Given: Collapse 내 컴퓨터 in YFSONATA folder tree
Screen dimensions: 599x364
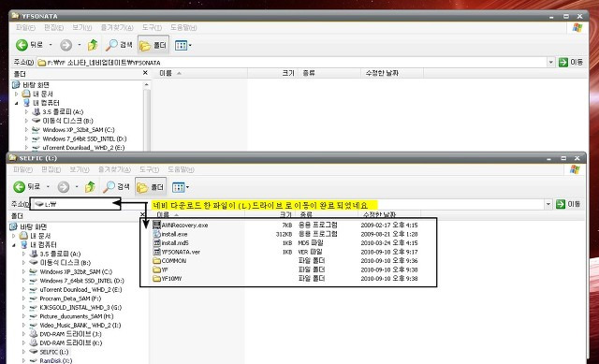Looking at the screenshot, I should 17,103.
